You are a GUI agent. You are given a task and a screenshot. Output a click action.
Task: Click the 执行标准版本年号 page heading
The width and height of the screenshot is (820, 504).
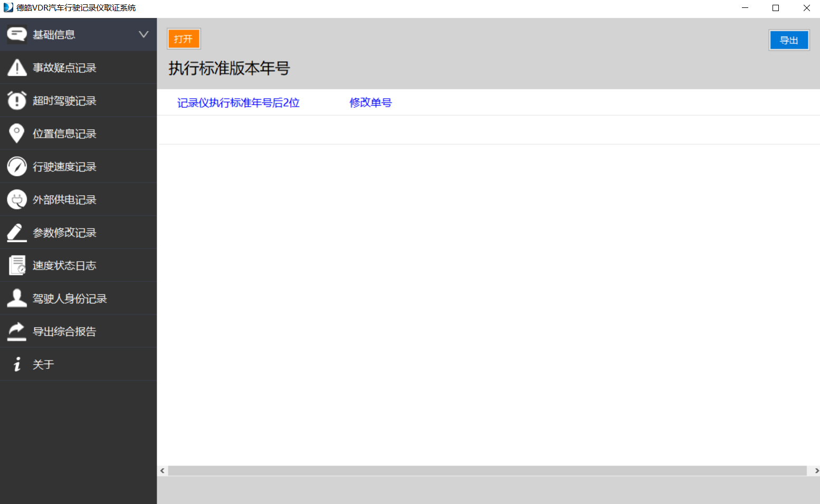pyautogui.click(x=229, y=68)
